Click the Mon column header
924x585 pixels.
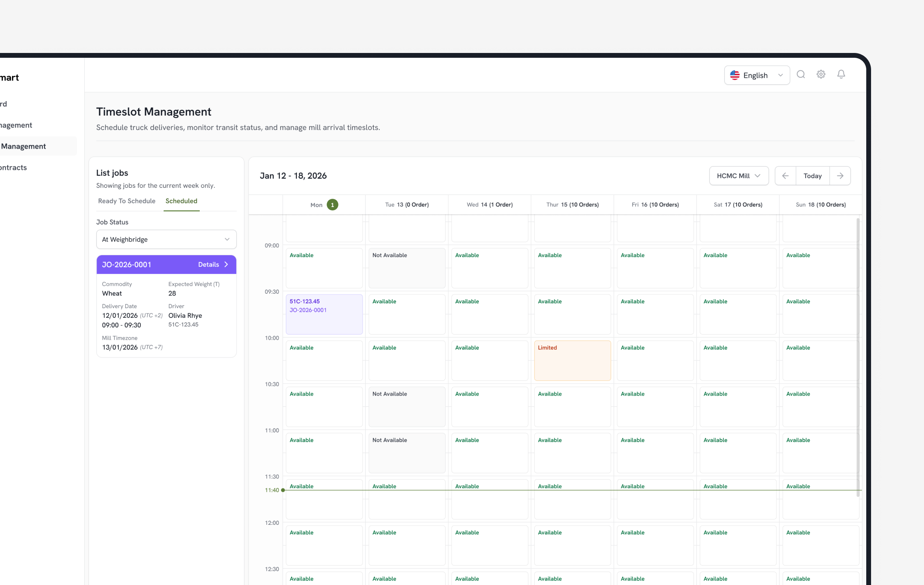click(x=324, y=205)
